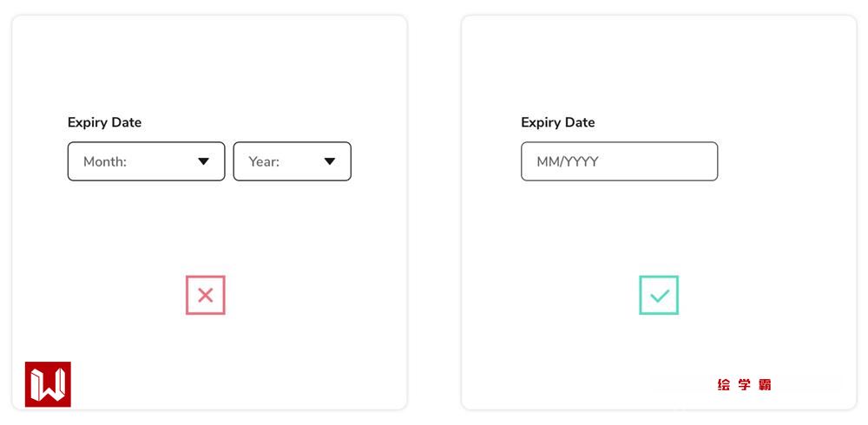This screenshot has width=868, height=425.
Task: Click the green checkmark icon
Action: pos(659,296)
